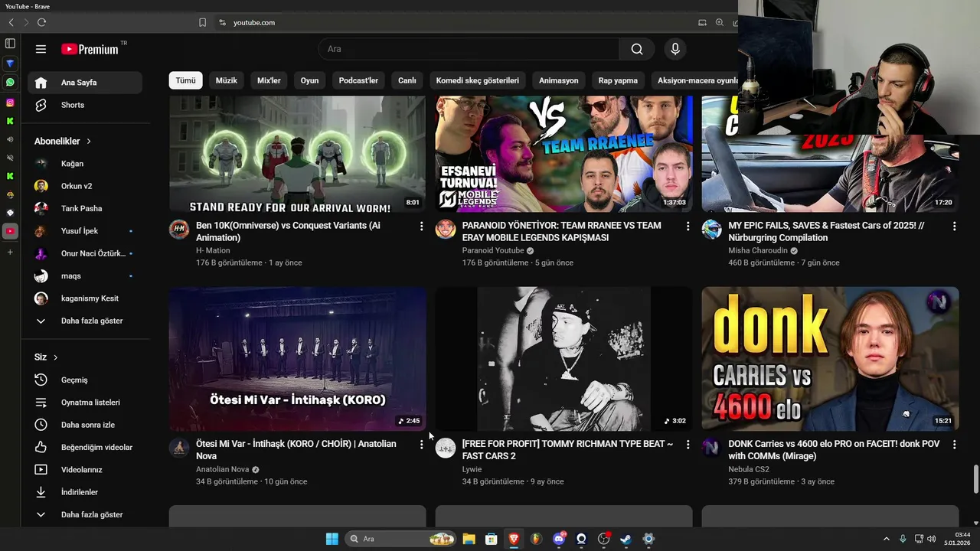Click Nebula CS2 channel avatar
Screen dimensions: 980x551
pyautogui.click(x=711, y=448)
